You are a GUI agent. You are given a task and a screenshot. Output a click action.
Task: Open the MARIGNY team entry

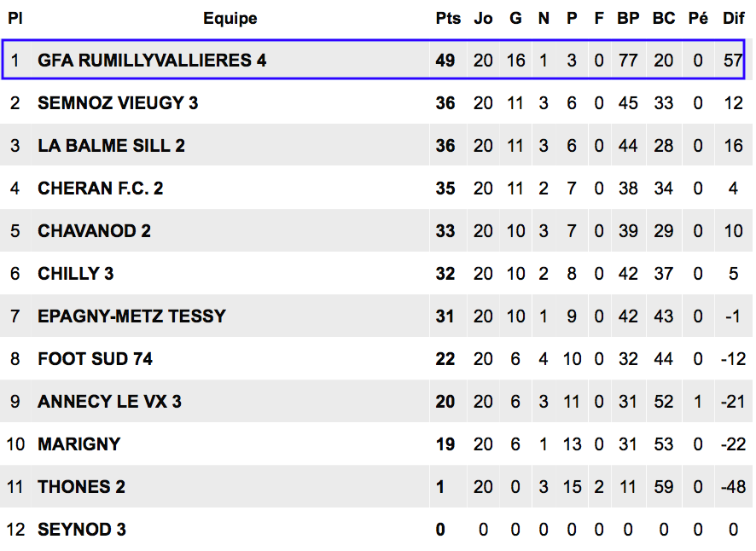pos(79,444)
